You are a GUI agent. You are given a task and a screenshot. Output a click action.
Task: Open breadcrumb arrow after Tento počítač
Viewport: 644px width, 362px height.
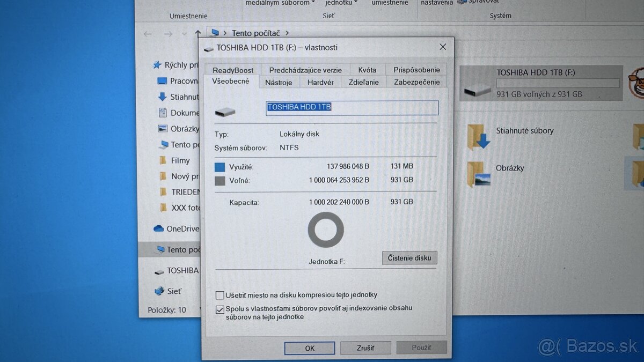(288, 33)
